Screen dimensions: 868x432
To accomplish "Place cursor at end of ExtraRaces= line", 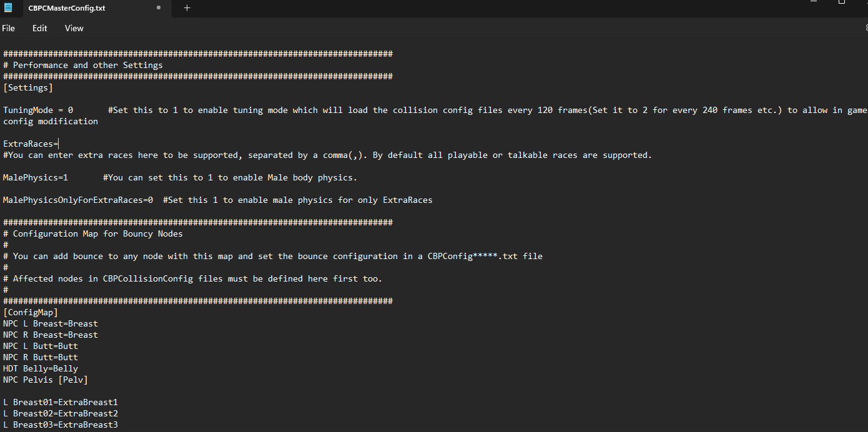I will tap(58, 144).
